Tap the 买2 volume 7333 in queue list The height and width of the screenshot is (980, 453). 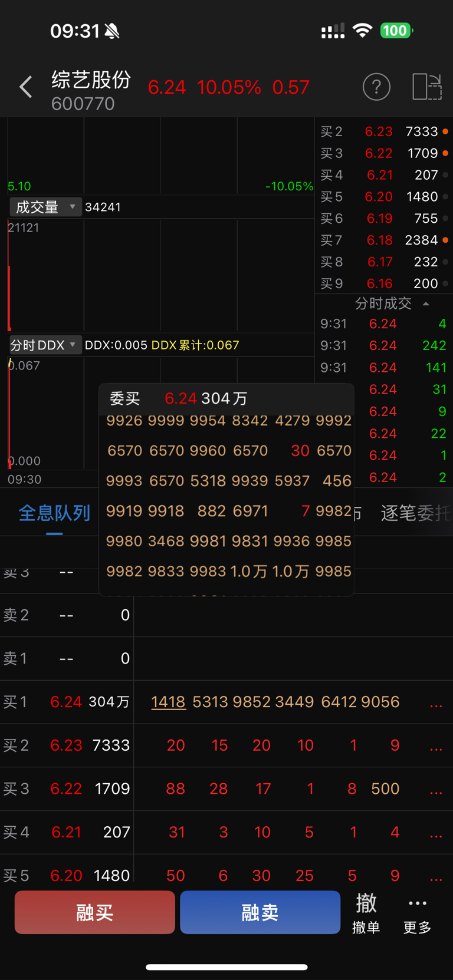(x=111, y=745)
